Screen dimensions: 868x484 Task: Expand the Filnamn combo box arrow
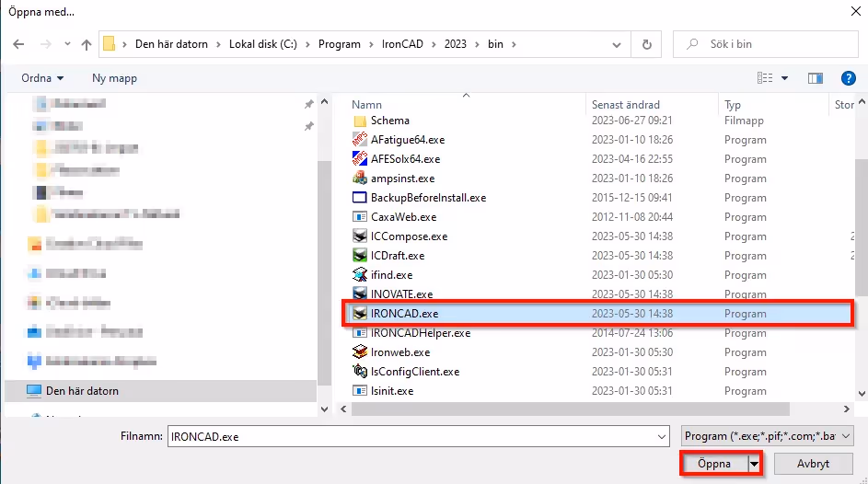[x=662, y=437]
